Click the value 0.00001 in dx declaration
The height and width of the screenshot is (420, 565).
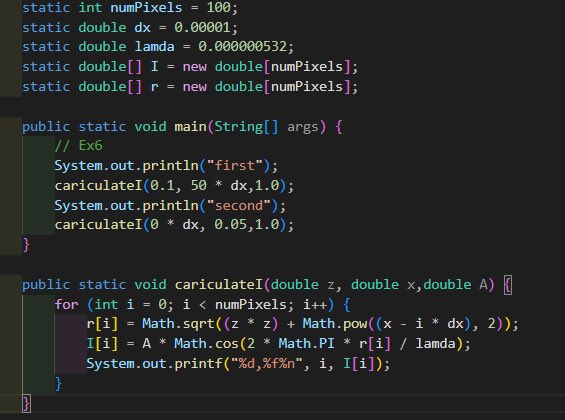click(202, 27)
